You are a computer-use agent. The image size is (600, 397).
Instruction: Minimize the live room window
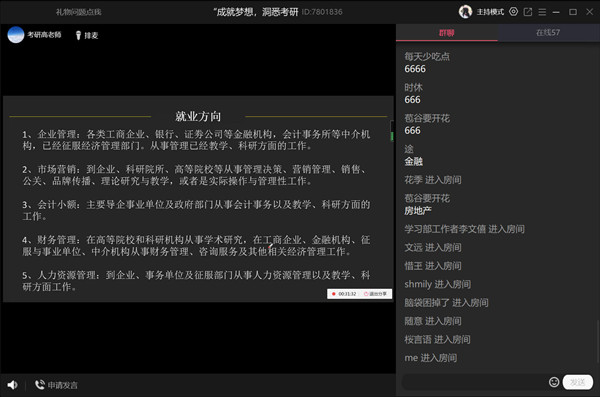[556, 12]
